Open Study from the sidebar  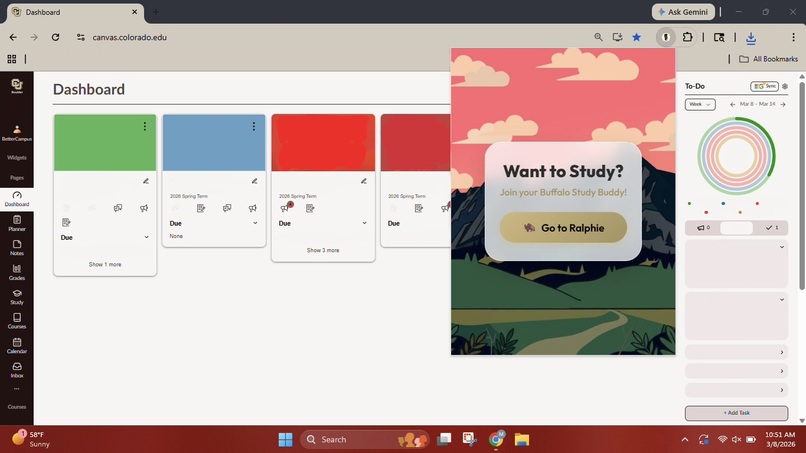[17, 297]
